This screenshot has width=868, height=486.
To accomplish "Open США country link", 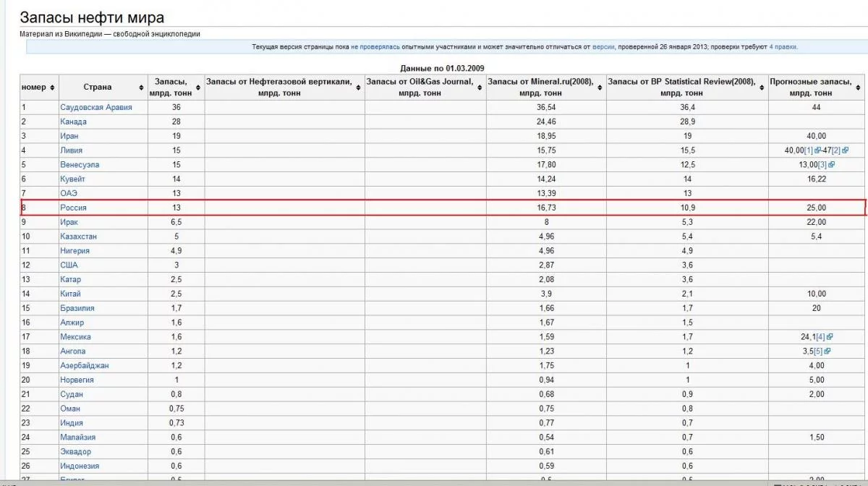I will [x=69, y=265].
